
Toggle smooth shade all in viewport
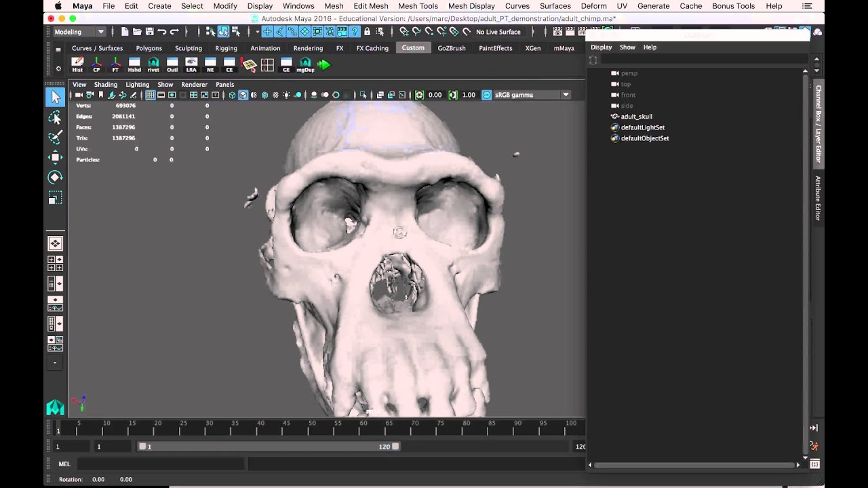tap(243, 95)
